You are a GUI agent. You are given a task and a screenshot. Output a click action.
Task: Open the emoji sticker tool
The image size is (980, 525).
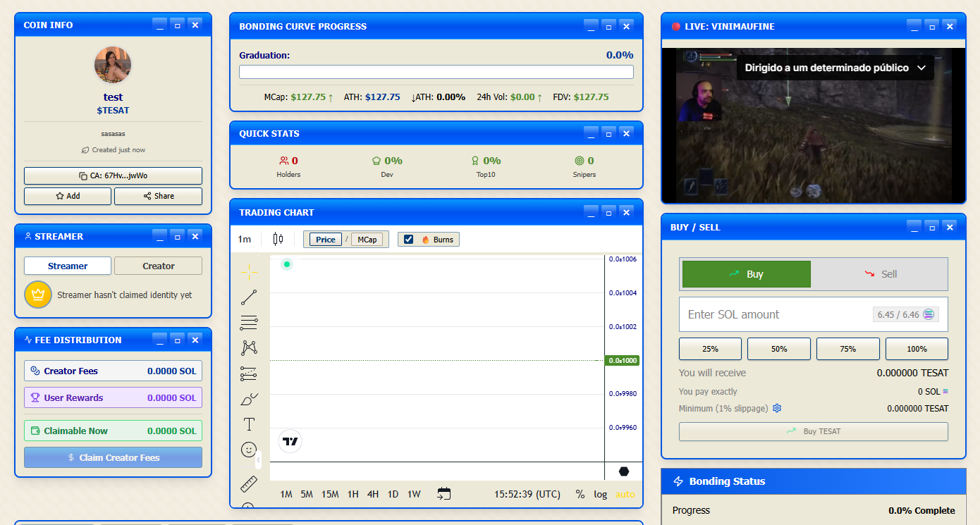click(x=249, y=449)
